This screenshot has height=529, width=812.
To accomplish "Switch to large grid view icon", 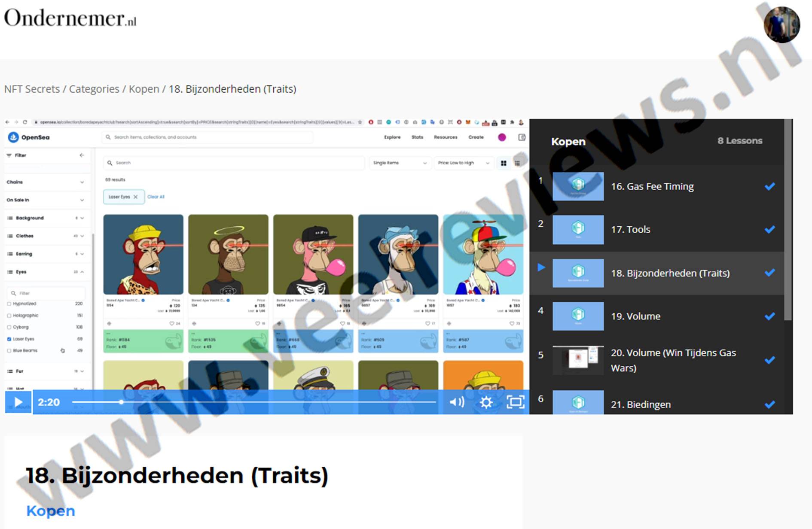I will click(504, 163).
